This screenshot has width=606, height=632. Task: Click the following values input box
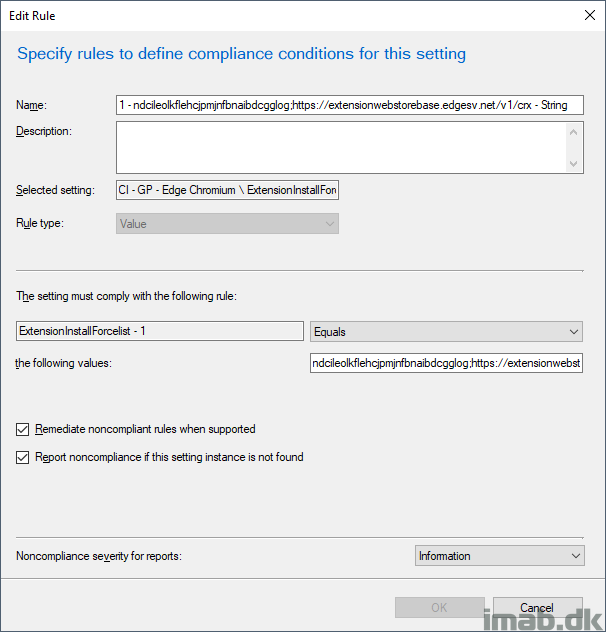pos(446,363)
